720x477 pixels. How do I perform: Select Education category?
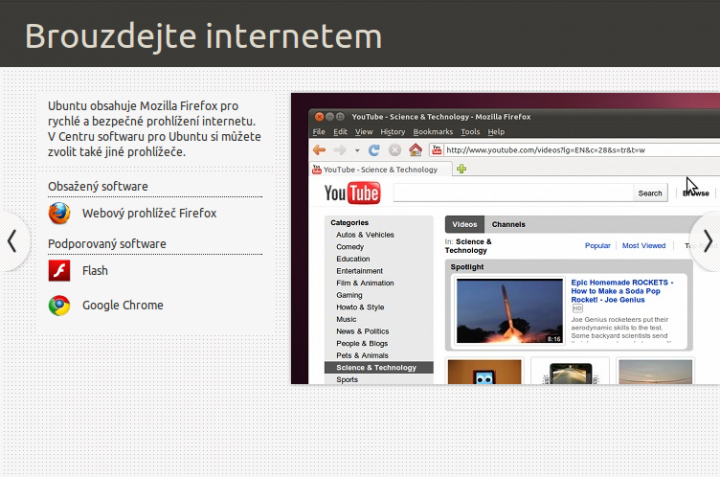point(353,259)
